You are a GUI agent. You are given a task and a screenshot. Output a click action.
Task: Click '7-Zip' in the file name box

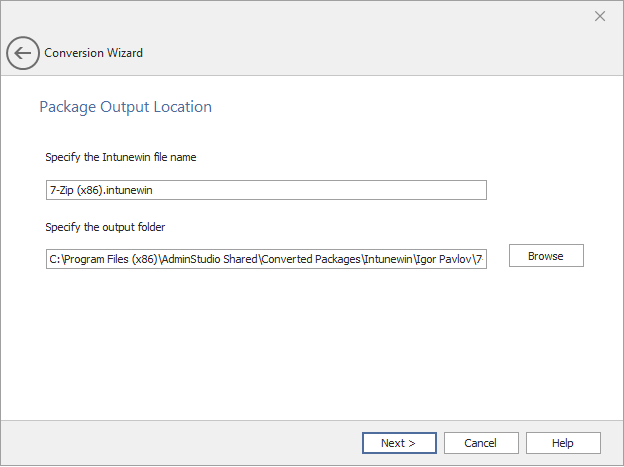(62, 190)
